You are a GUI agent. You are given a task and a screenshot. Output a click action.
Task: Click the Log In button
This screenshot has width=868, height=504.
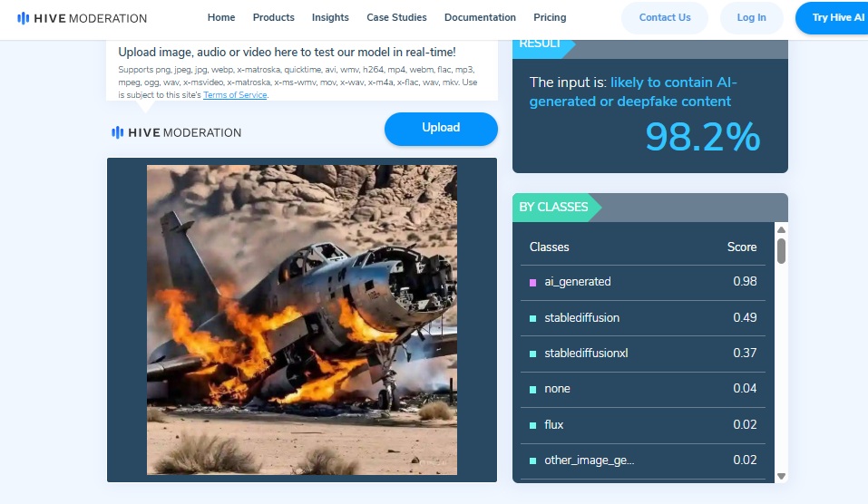[751, 18]
